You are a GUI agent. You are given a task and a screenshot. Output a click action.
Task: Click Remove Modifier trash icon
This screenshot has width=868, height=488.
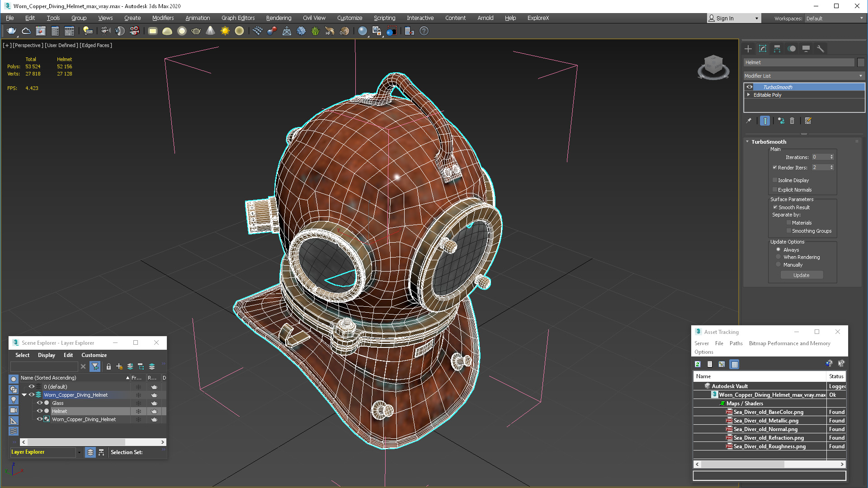tap(792, 121)
